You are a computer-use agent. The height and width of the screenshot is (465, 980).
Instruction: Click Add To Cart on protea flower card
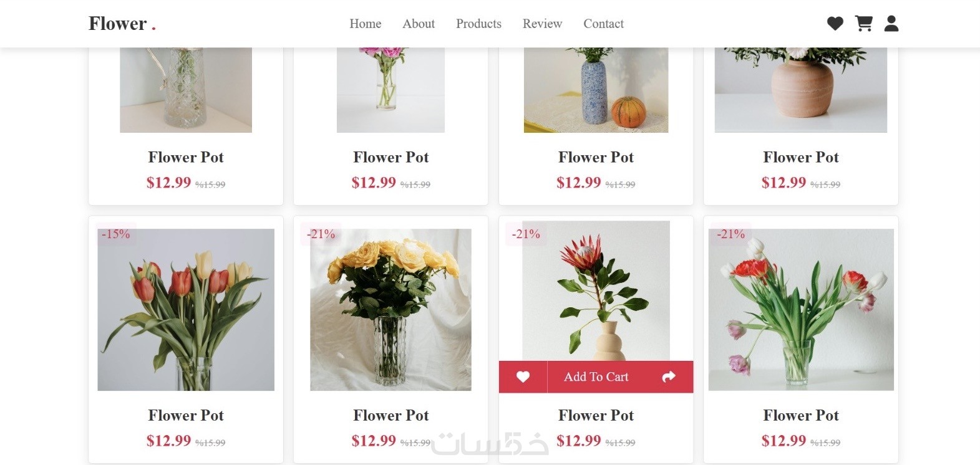click(596, 376)
